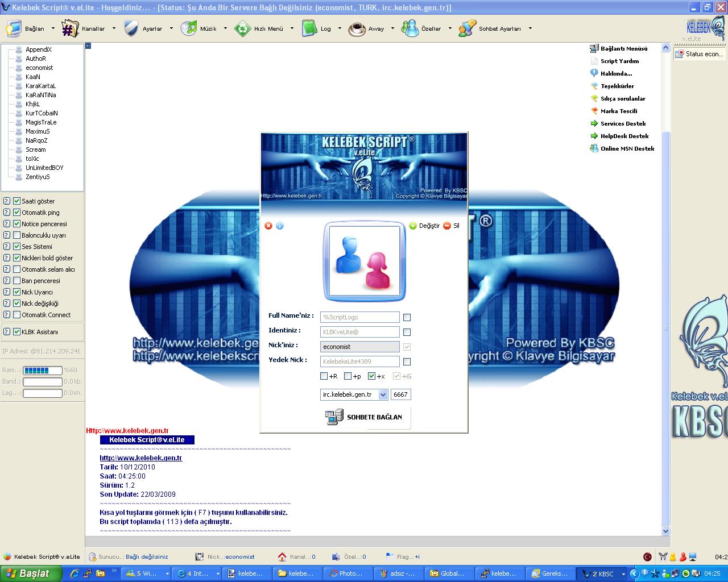The width and height of the screenshot is (728, 582).
Task: Disable Otomatik ping checkbox
Action: click(x=17, y=213)
